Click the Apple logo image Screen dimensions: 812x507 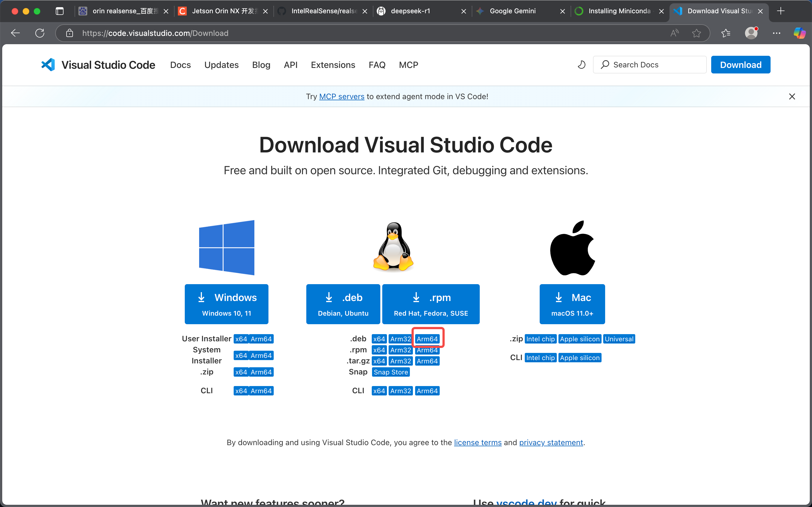[573, 248]
